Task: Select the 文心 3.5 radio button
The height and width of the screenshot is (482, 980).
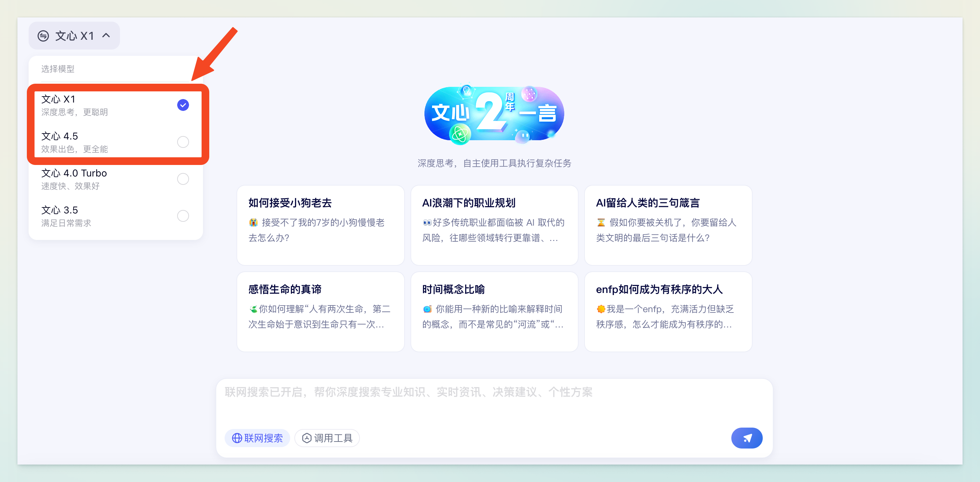Action: tap(183, 216)
